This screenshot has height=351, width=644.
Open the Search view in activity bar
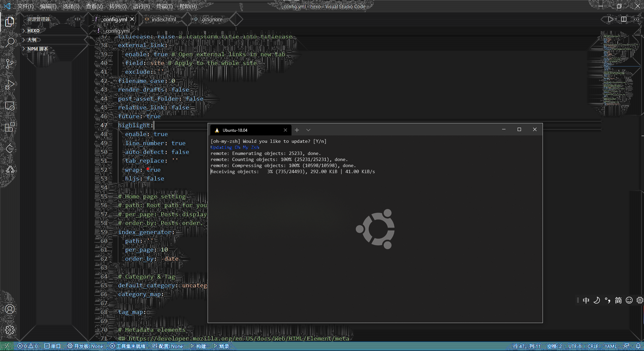10,42
